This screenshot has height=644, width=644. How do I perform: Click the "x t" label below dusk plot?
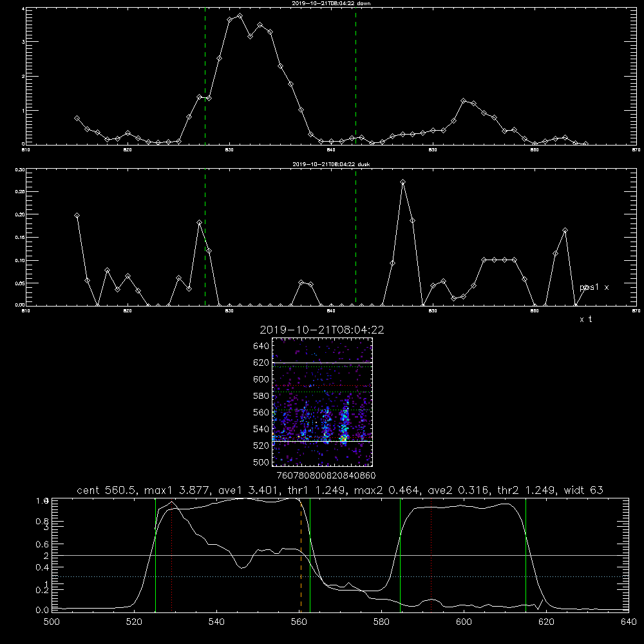coord(586,319)
